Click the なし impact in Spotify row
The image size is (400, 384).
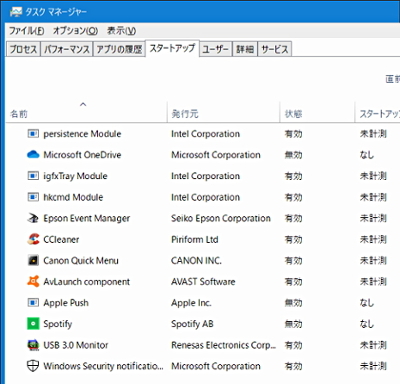tap(367, 324)
